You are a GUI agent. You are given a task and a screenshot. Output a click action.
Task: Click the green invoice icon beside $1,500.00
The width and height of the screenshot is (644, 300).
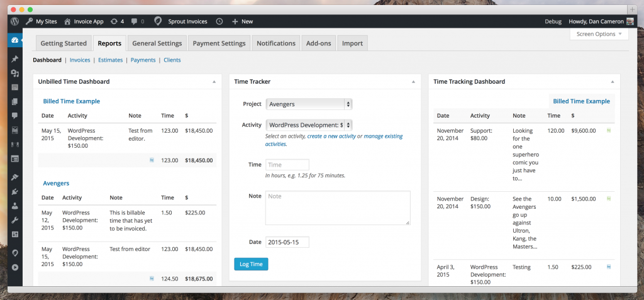click(x=609, y=199)
